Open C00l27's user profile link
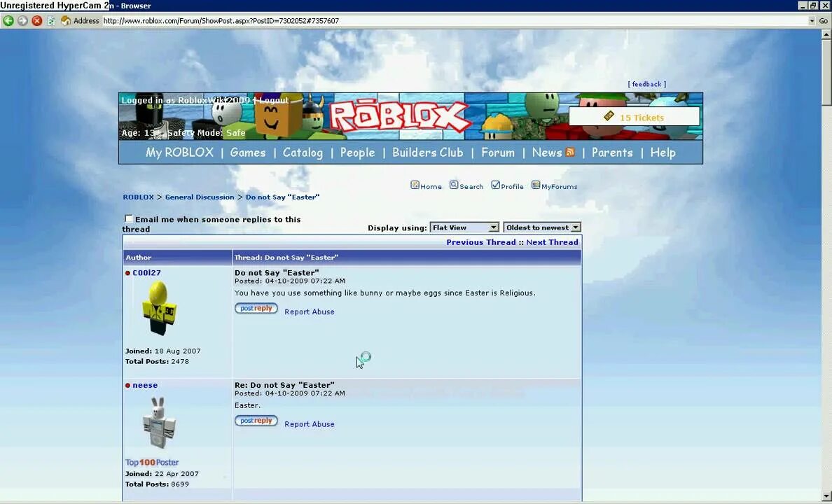The width and height of the screenshot is (832, 504). (146, 273)
